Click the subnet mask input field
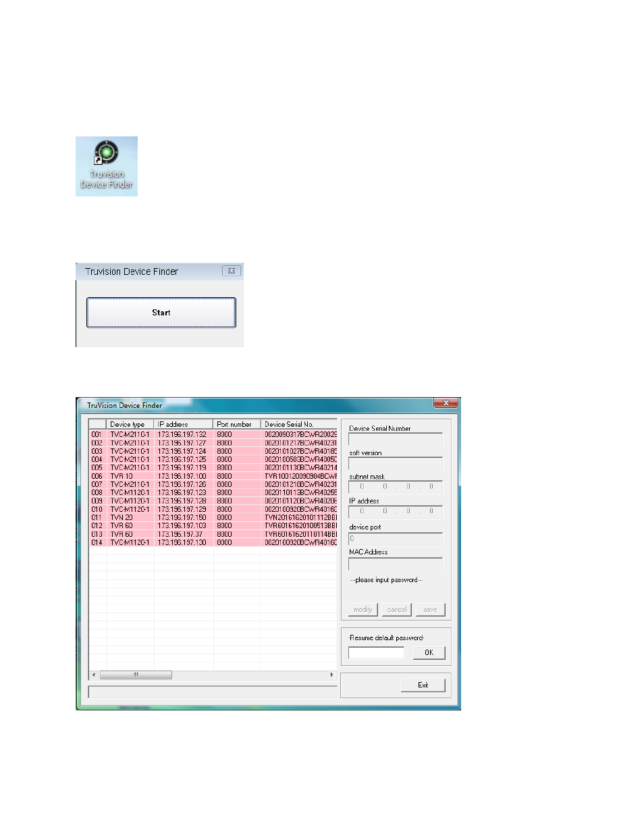644x834 pixels. (x=396, y=487)
